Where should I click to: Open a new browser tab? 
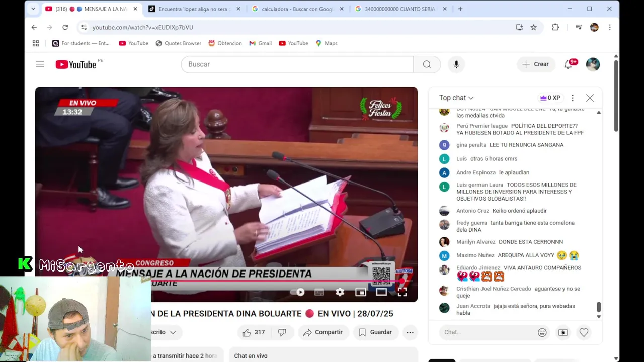[460, 9]
